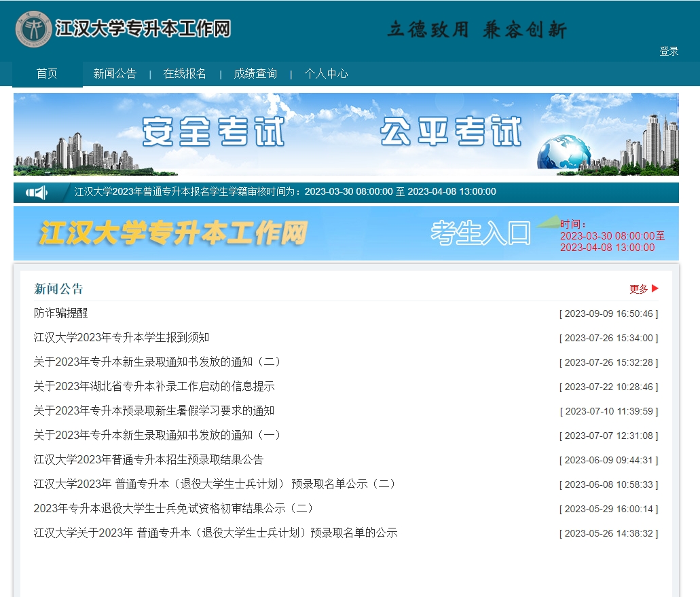The image size is (700, 597).
Task: Click the 登录 login link
Action: (x=669, y=52)
